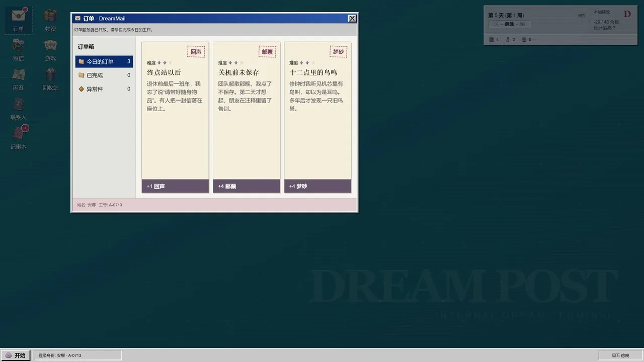
Task: Click the time-of-day indicator showing 傍晚
Action: click(x=509, y=24)
